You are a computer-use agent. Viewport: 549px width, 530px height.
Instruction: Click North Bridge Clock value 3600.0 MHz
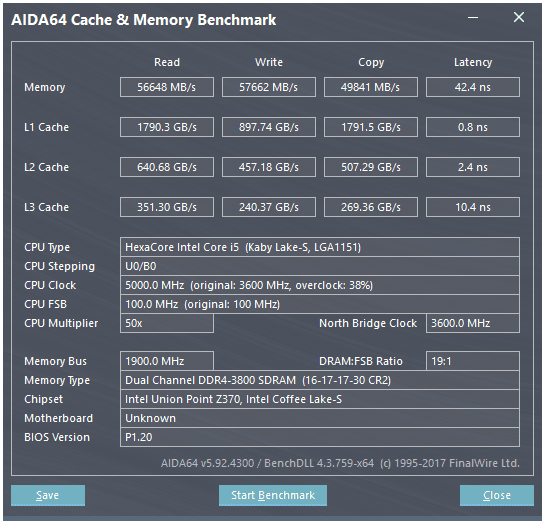click(473, 323)
